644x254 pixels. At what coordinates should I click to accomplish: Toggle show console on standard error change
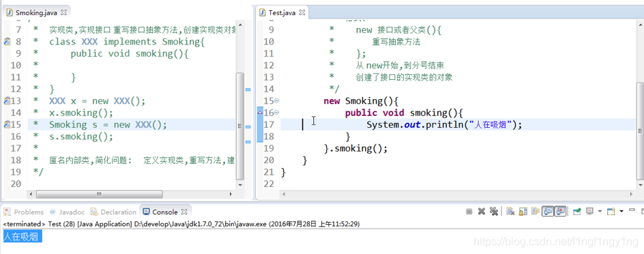click(560, 211)
